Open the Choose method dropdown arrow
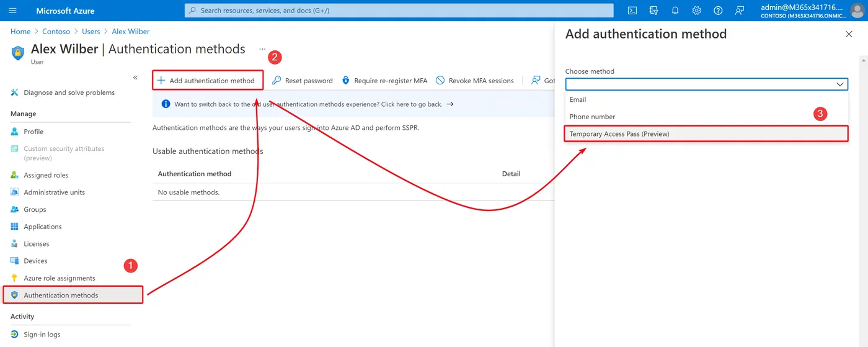Screen dimensions: 868x347 841,84
